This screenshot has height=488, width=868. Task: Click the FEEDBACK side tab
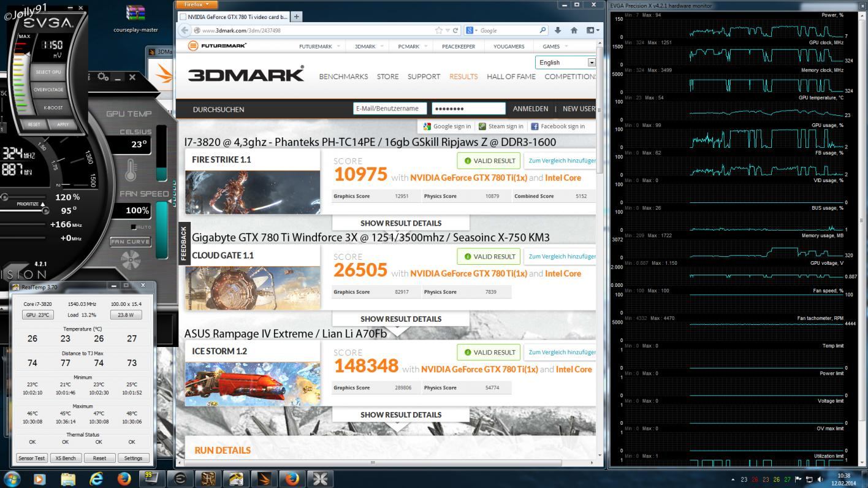coord(183,244)
